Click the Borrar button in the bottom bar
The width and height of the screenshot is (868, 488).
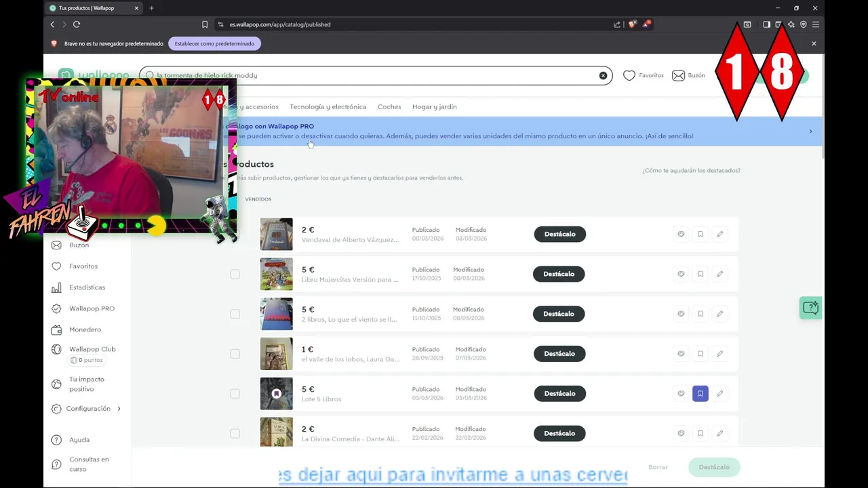click(x=658, y=467)
